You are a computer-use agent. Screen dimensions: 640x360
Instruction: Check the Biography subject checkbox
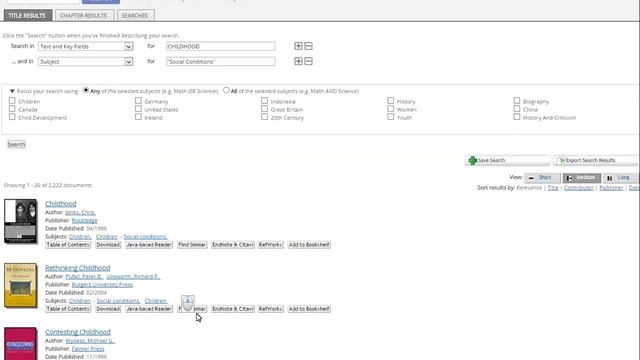tap(517, 101)
